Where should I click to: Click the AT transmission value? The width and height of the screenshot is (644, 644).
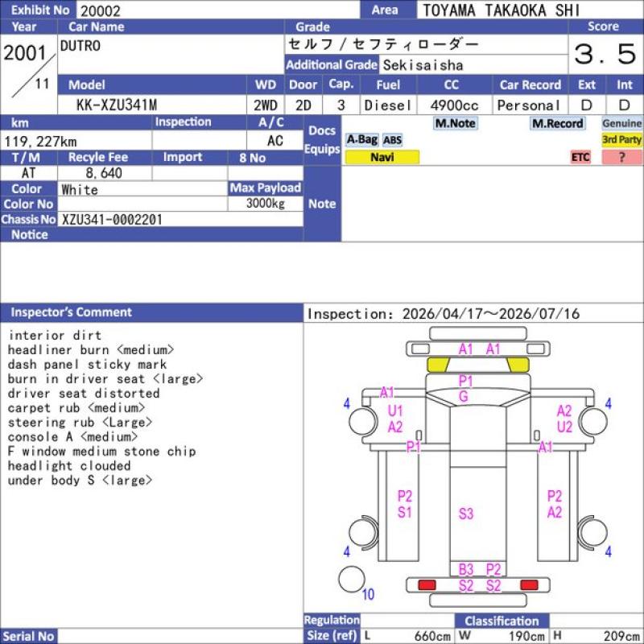28,173
